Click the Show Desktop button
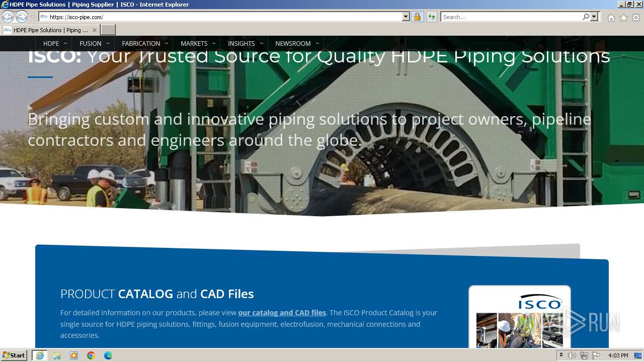The height and width of the screenshot is (362, 644). pyautogui.click(x=638, y=355)
